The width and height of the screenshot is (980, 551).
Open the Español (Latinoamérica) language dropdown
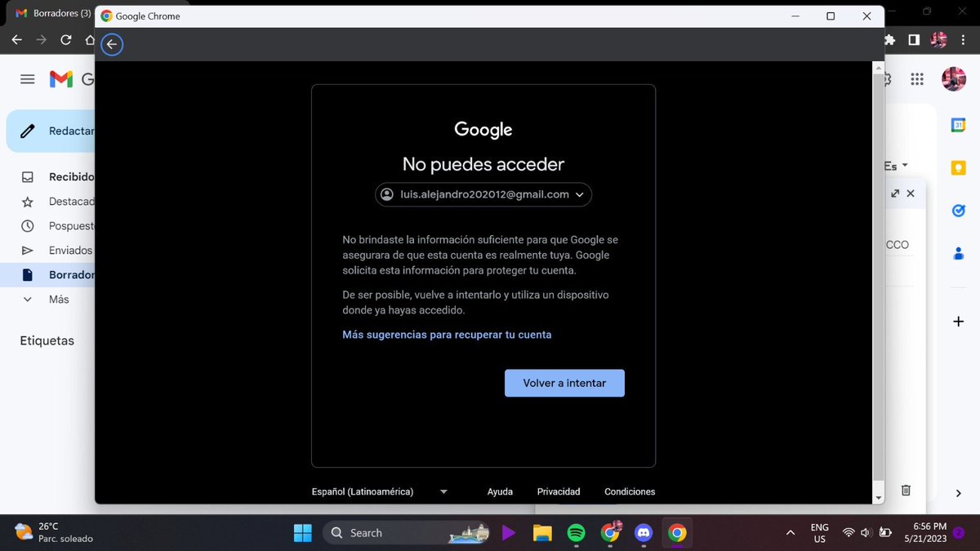pyautogui.click(x=380, y=491)
